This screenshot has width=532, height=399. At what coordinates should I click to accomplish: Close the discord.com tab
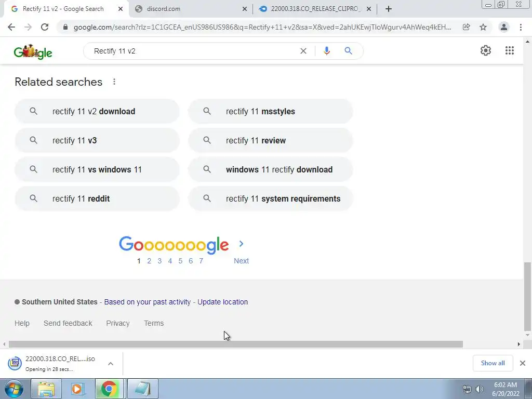245,9
